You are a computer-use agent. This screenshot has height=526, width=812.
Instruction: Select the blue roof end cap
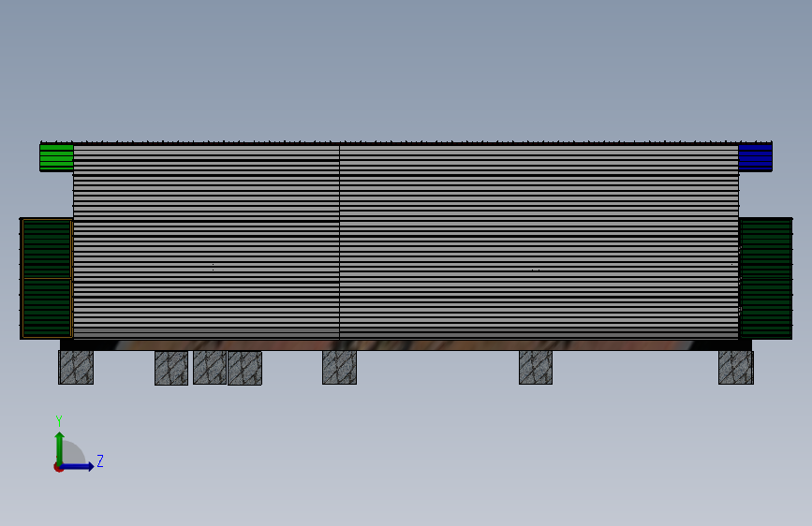click(755, 157)
